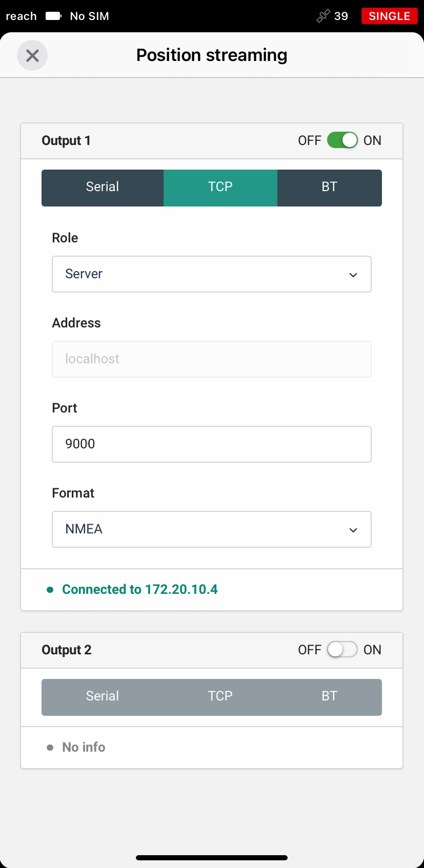Click the grey No info status dot
424x868 pixels.
(x=50, y=748)
